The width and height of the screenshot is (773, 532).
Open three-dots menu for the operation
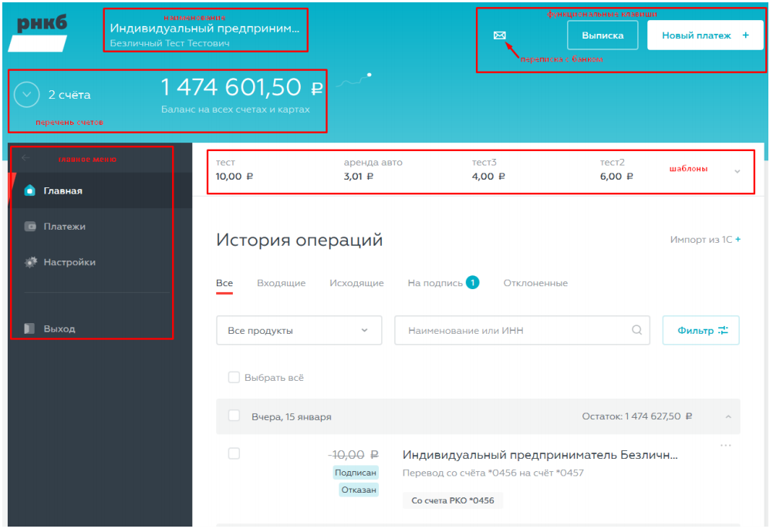click(x=724, y=446)
